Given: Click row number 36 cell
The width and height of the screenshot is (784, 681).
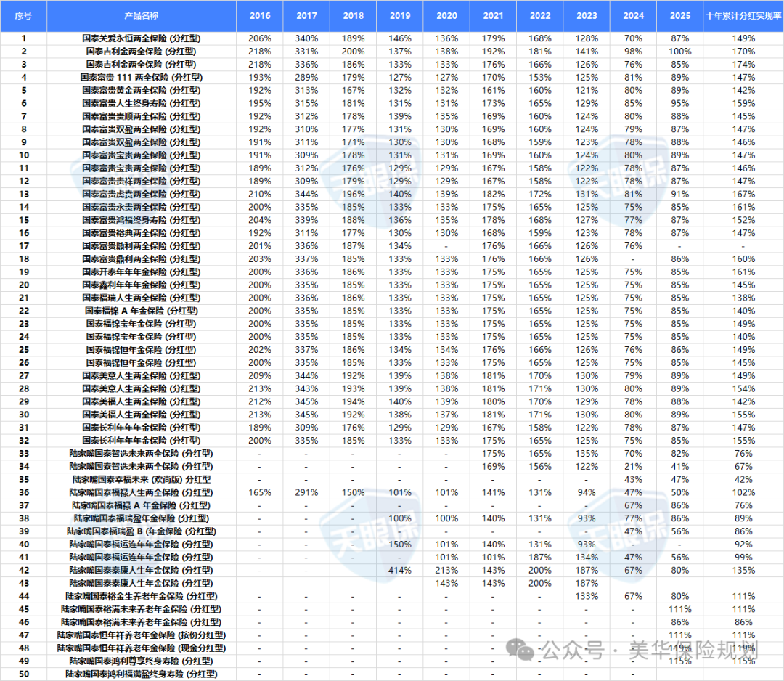Looking at the screenshot, I should pos(23,492).
